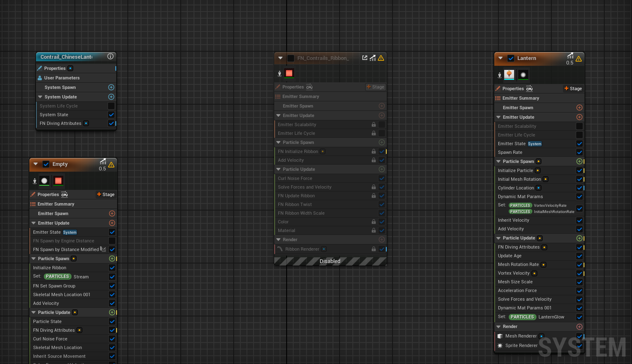Toggle the Empty emitter enabled checkbox
The height and width of the screenshot is (364, 632).
(x=46, y=164)
